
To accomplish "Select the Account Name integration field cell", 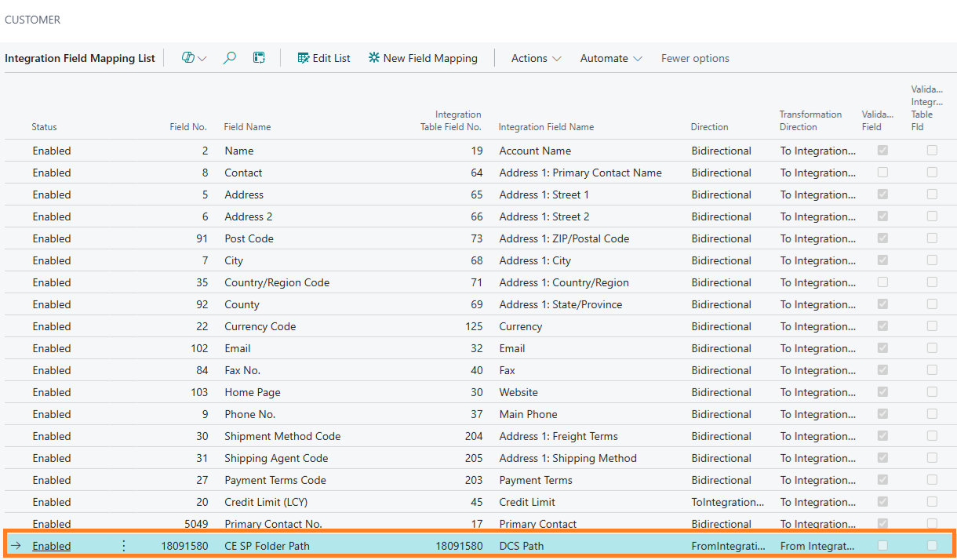I will point(535,151).
